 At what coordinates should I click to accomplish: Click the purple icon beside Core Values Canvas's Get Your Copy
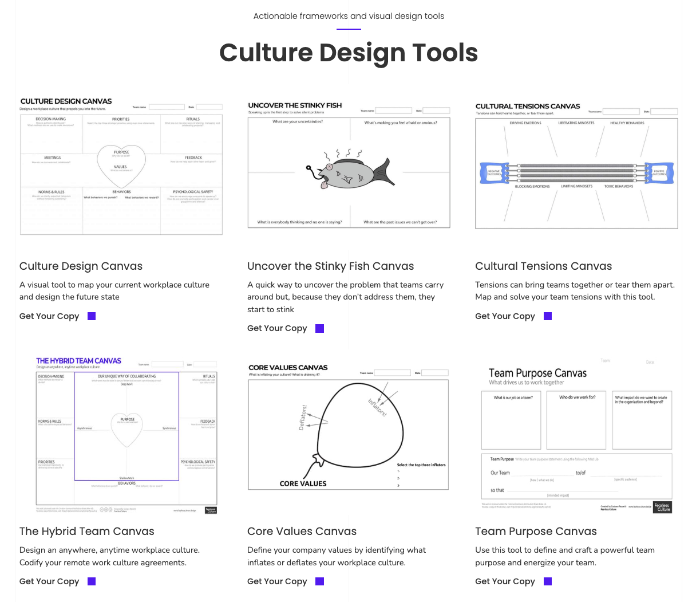[x=319, y=581]
